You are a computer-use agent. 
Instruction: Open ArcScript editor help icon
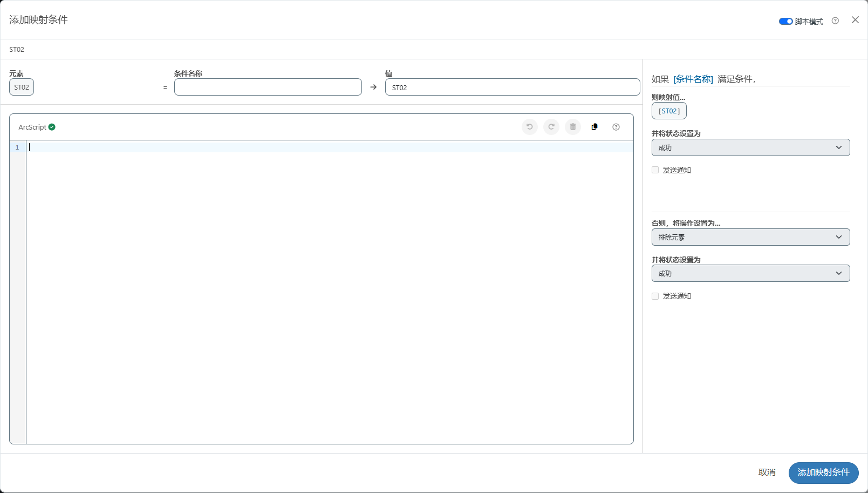pos(616,127)
